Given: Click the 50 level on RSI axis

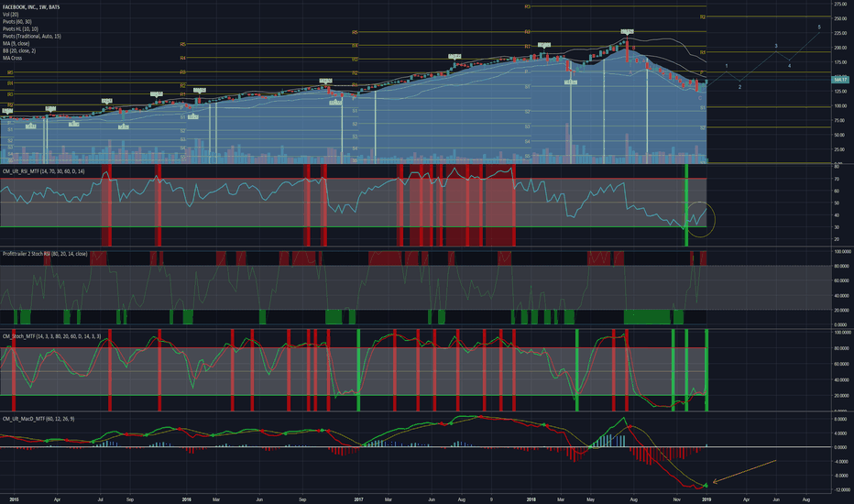Looking at the screenshot, I should (x=836, y=203).
